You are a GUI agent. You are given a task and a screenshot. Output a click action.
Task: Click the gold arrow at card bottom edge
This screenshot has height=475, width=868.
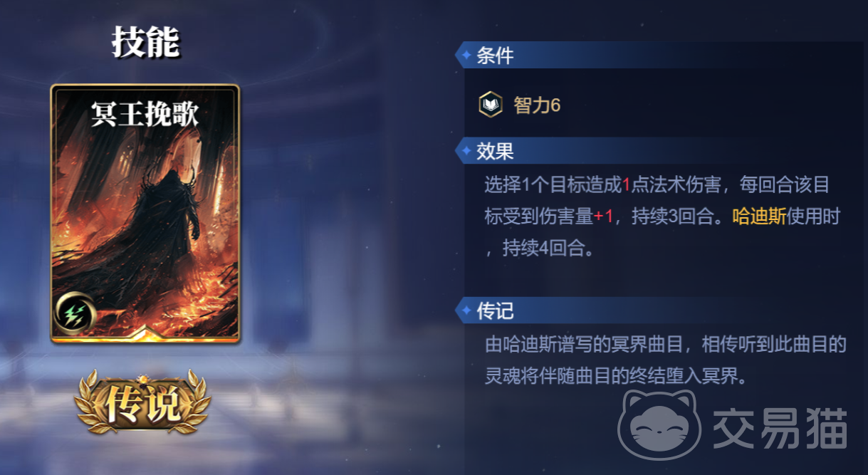click(x=145, y=332)
